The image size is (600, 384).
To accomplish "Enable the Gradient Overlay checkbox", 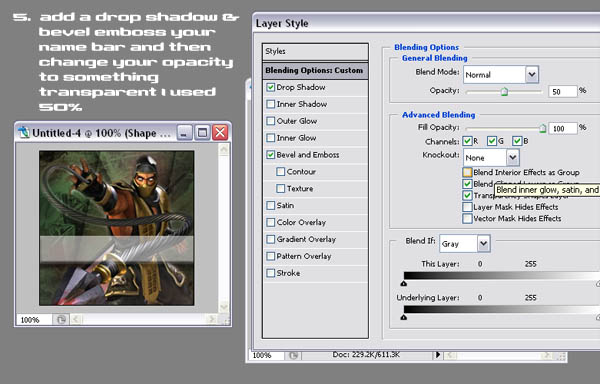I will pyautogui.click(x=271, y=239).
